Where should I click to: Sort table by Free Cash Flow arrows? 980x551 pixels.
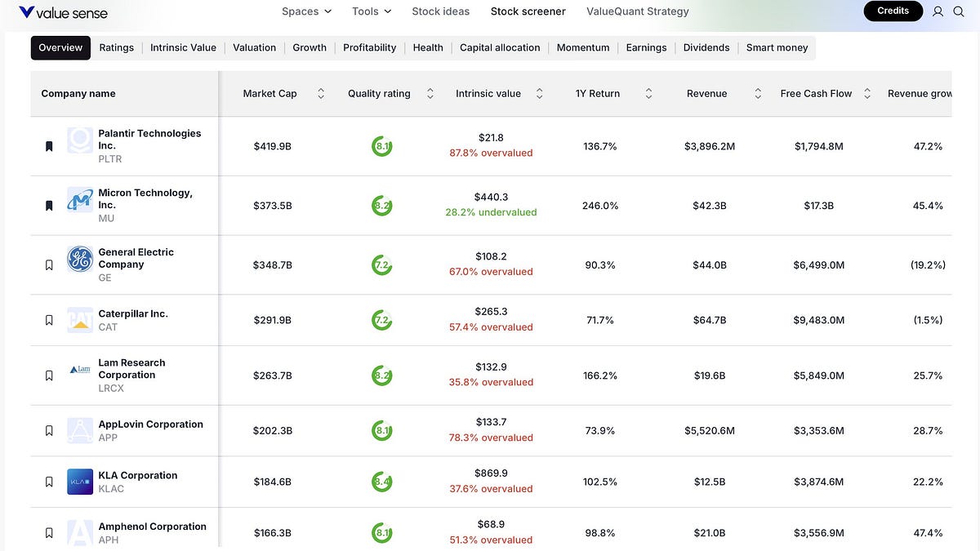(x=867, y=94)
